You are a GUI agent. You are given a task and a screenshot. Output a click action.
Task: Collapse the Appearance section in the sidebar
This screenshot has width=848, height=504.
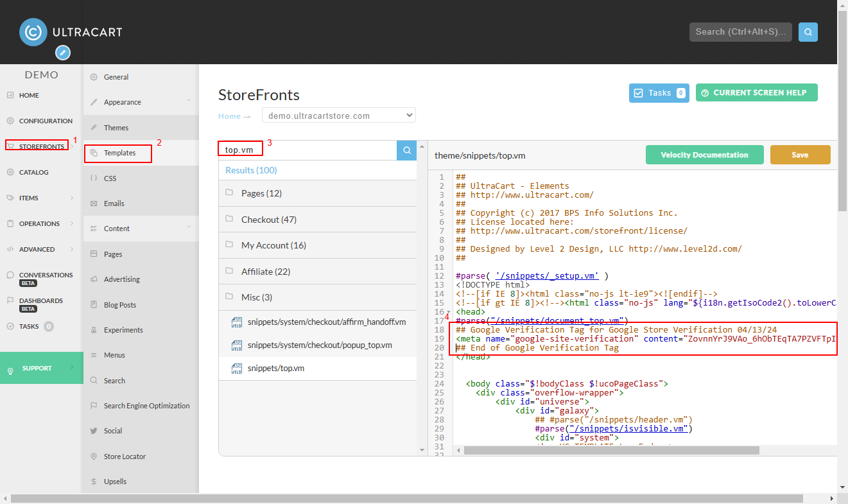pyautogui.click(x=189, y=101)
